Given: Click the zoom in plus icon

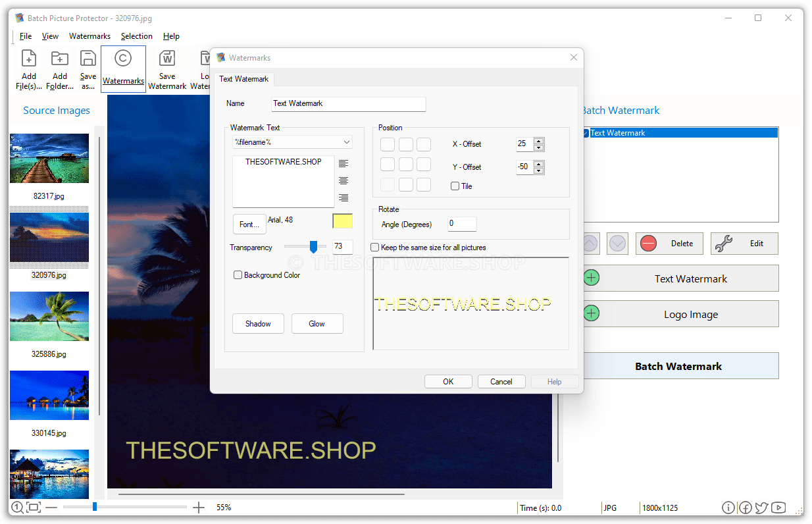Looking at the screenshot, I should tap(199, 508).
